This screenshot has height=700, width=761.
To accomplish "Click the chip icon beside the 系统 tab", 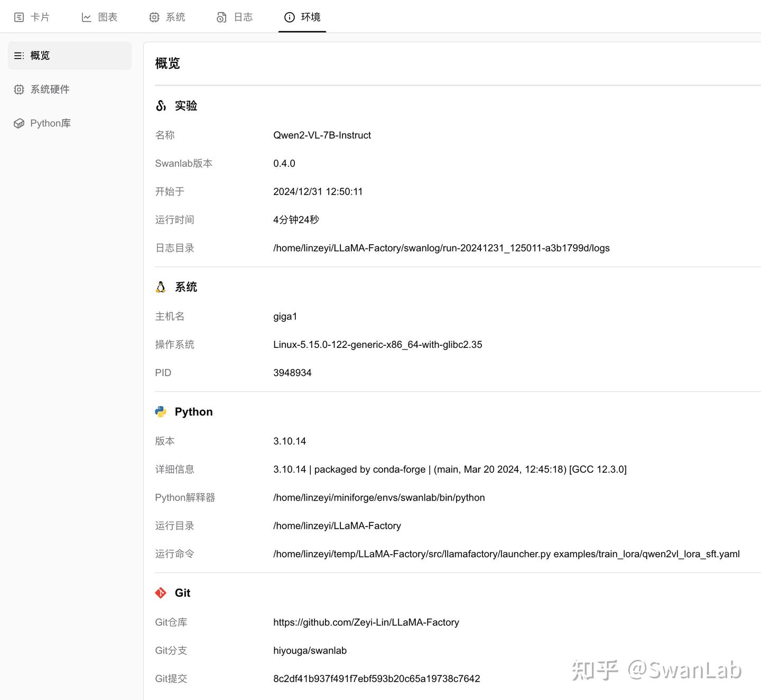I will (x=154, y=17).
